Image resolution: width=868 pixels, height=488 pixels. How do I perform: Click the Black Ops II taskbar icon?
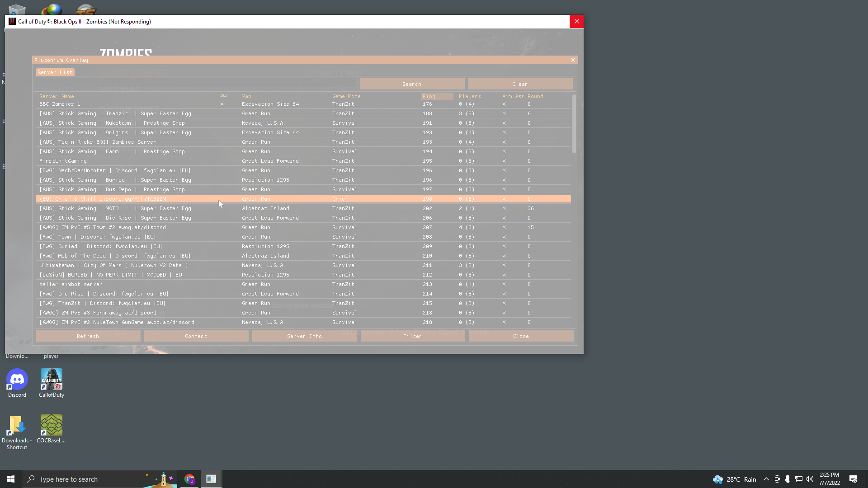pos(211,479)
